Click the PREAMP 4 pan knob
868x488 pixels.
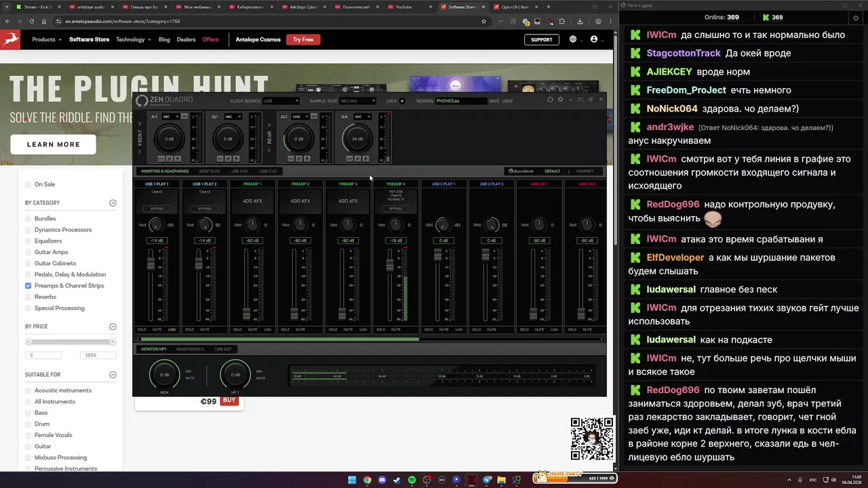(395, 225)
